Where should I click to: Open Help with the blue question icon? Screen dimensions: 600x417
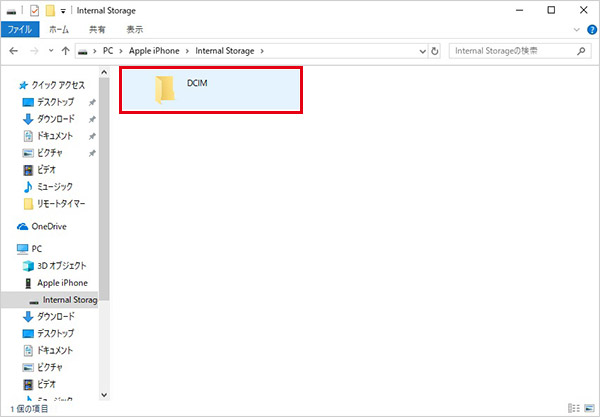pyautogui.click(x=592, y=30)
